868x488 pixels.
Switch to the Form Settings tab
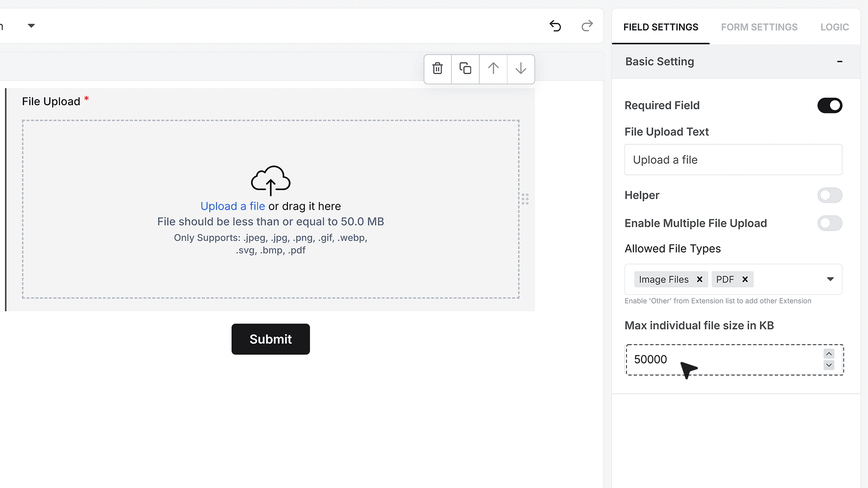point(759,27)
